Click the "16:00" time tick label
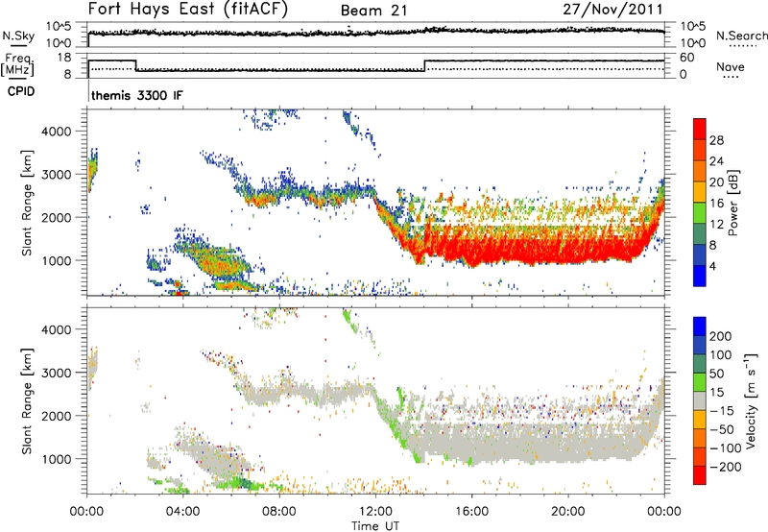The width and height of the screenshot is (768, 532). [x=471, y=512]
